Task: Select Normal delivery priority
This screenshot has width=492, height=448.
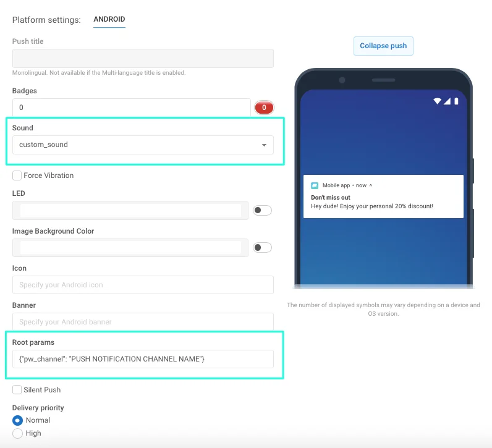Action: (18, 420)
